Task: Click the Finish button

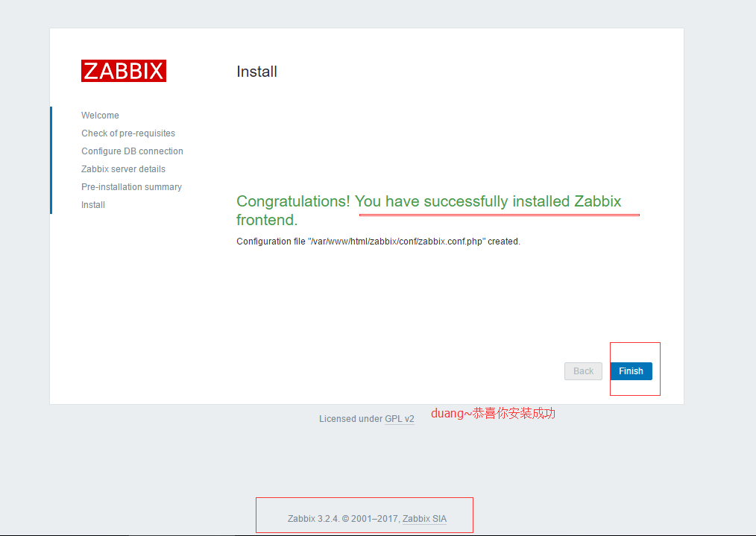Action: (631, 371)
